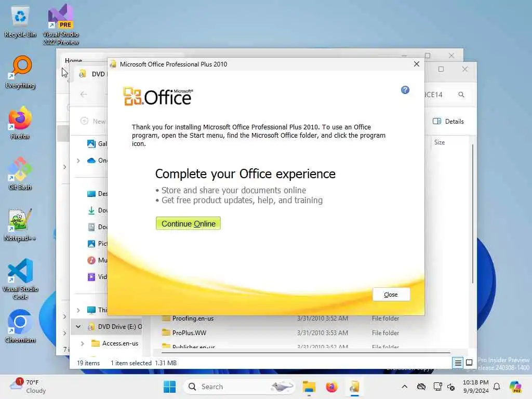Click the display/network tray icon
Viewport: 532px width, 399px height.
tap(437, 387)
